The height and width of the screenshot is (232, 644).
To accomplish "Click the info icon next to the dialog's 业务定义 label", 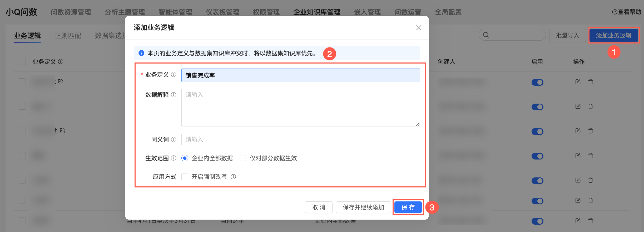I will [x=174, y=75].
